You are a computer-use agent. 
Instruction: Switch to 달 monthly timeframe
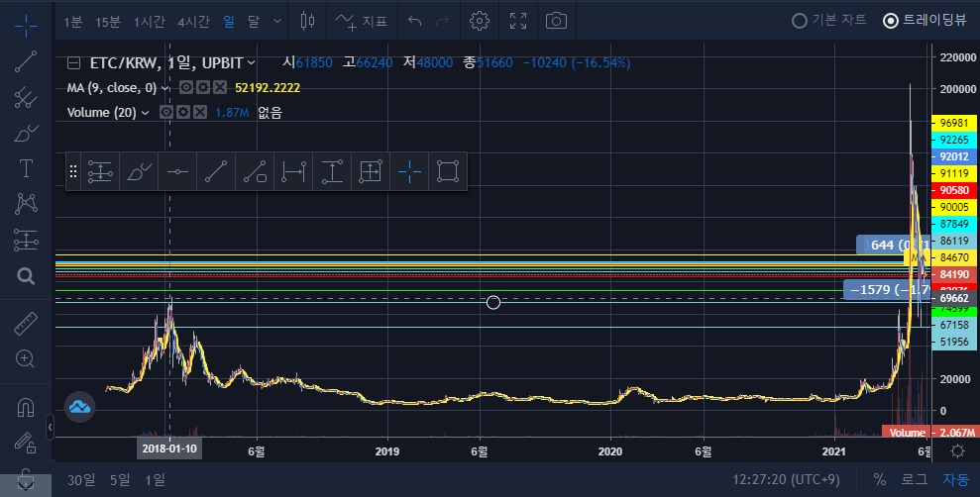pyautogui.click(x=253, y=21)
